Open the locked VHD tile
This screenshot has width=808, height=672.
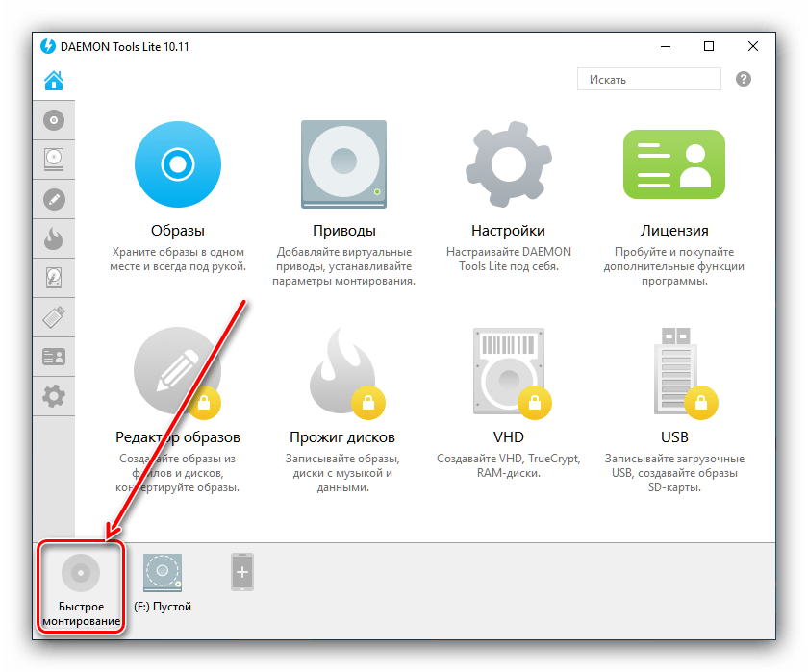pos(507,370)
